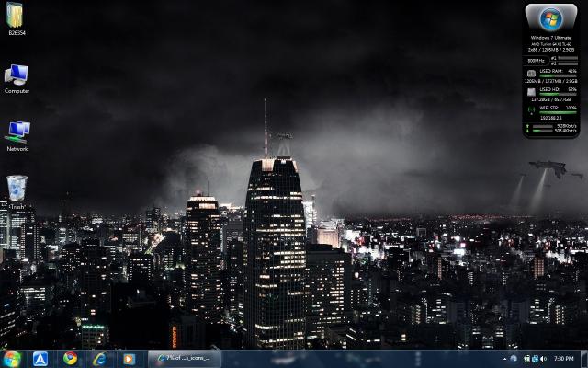Click the Show desktop button at taskbar end
This screenshot has height=368, width=588.
pyautogui.click(x=584, y=359)
